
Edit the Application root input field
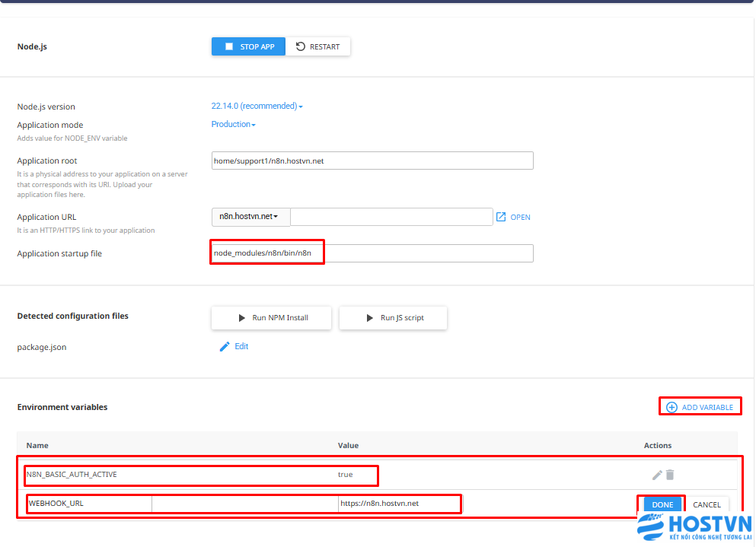pyautogui.click(x=372, y=161)
